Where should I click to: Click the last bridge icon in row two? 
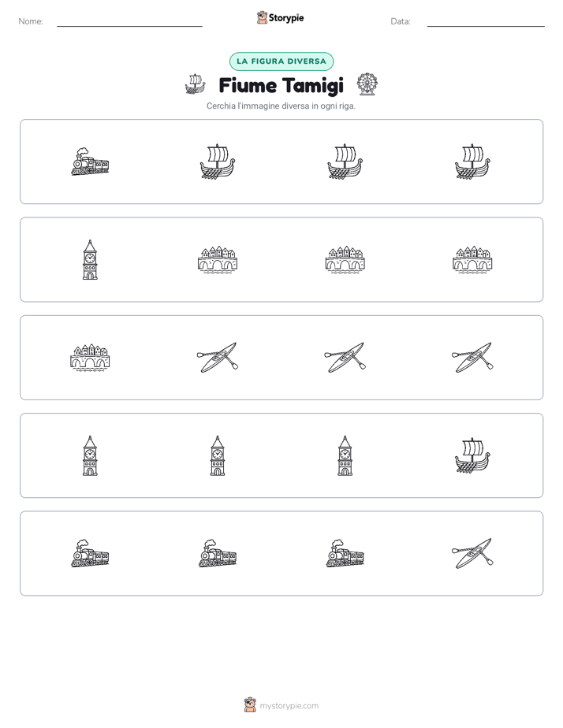[x=472, y=259]
